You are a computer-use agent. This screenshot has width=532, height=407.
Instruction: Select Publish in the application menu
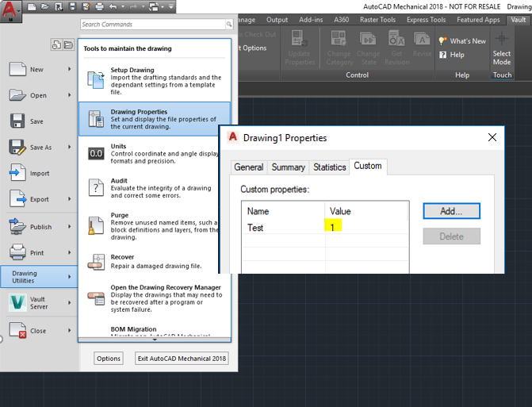click(x=37, y=227)
